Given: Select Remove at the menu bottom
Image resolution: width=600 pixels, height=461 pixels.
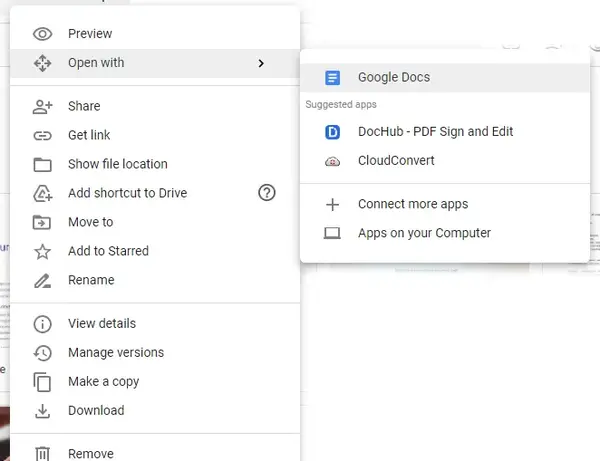Looking at the screenshot, I should pyautogui.click(x=155, y=451).
